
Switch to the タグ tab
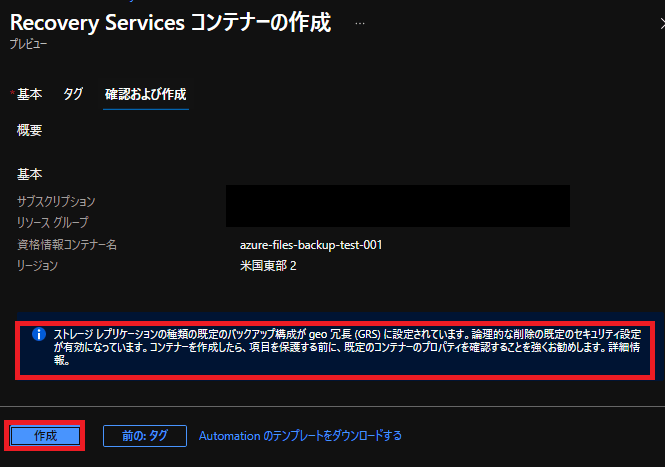(73, 94)
